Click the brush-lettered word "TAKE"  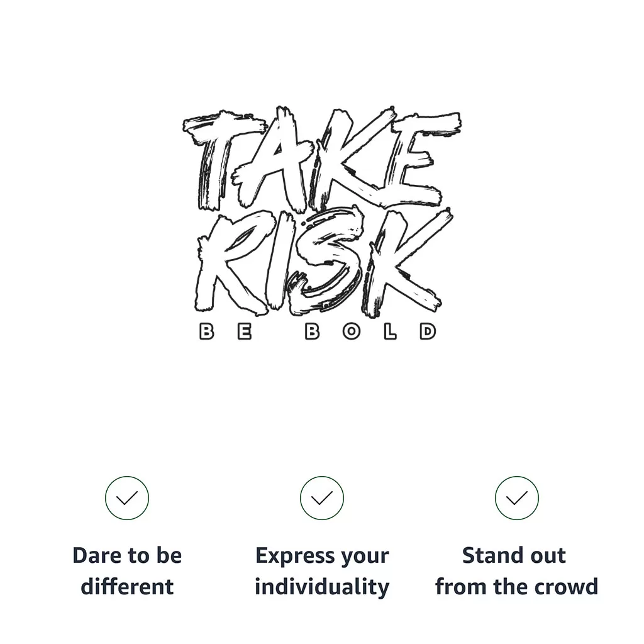point(321,160)
